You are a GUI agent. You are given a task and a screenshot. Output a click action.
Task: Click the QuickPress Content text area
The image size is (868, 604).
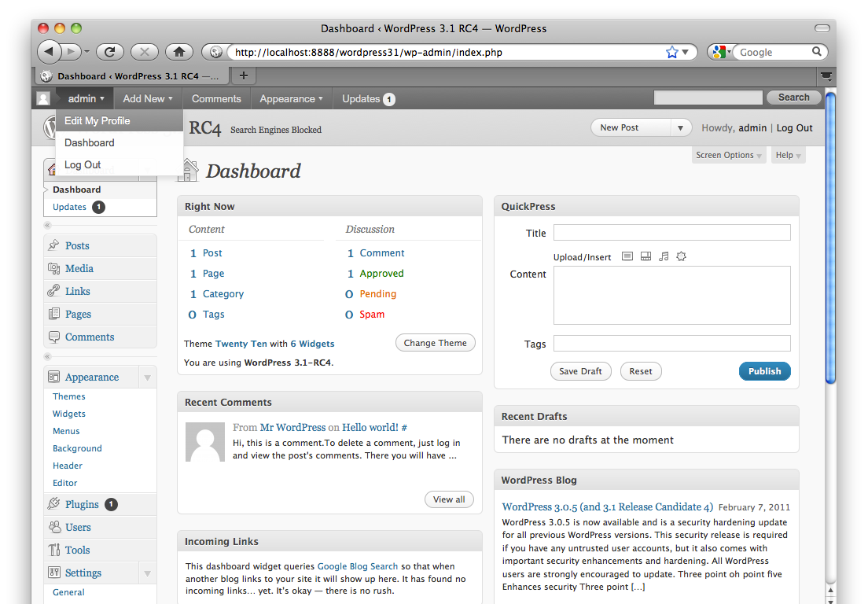point(672,295)
